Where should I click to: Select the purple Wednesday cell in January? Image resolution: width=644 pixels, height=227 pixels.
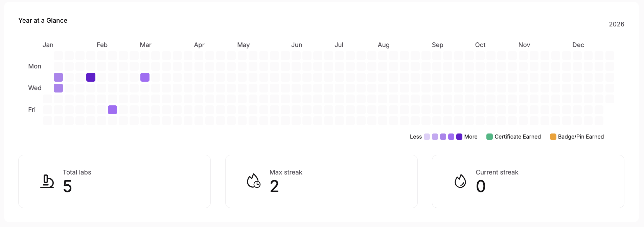tap(58, 88)
